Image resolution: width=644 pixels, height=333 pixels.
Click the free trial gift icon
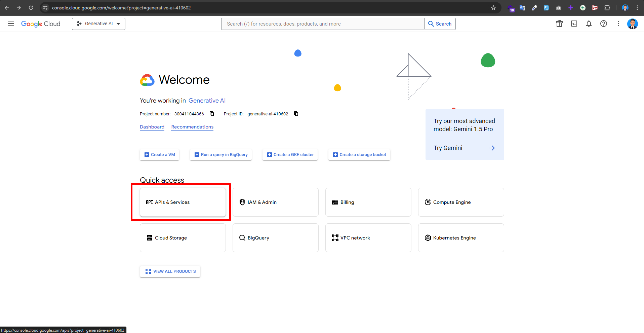point(559,24)
